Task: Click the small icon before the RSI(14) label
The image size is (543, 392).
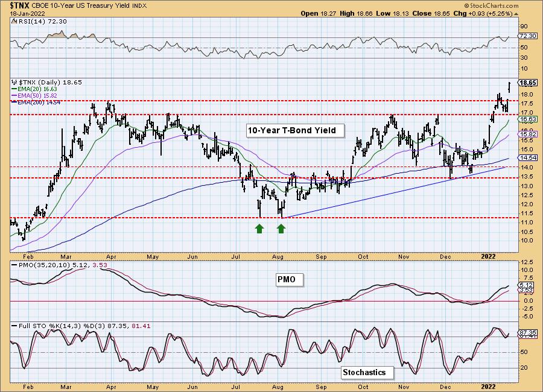Action: point(14,21)
